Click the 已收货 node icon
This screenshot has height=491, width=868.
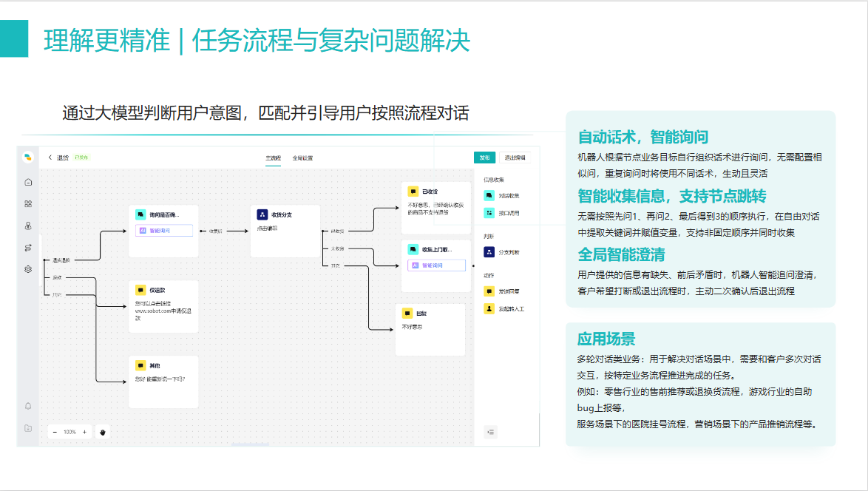click(x=413, y=192)
